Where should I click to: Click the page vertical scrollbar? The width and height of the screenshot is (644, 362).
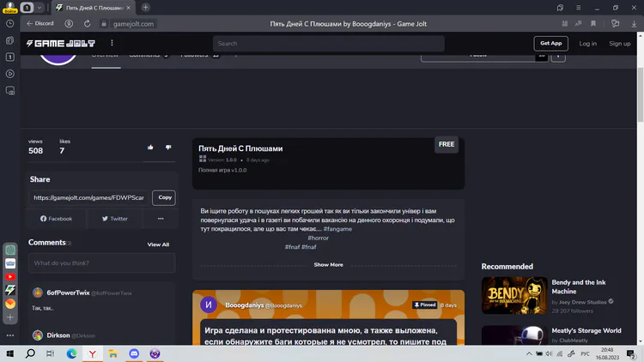(641, 94)
